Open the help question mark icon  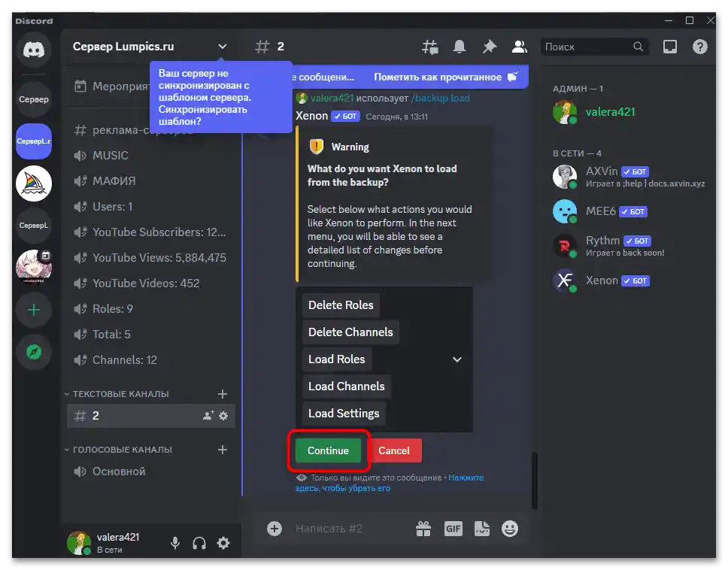click(x=699, y=47)
